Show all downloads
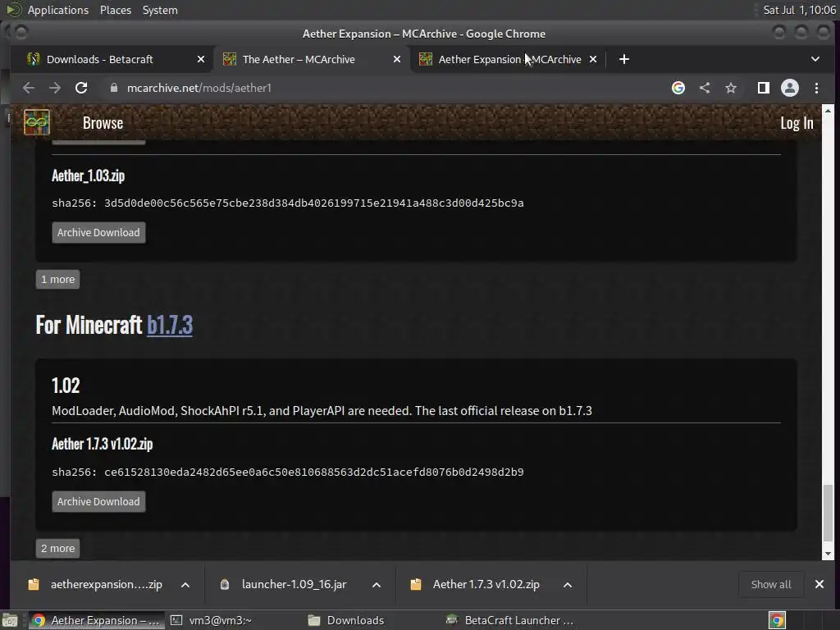This screenshot has height=630, width=840. click(x=771, y=584)
